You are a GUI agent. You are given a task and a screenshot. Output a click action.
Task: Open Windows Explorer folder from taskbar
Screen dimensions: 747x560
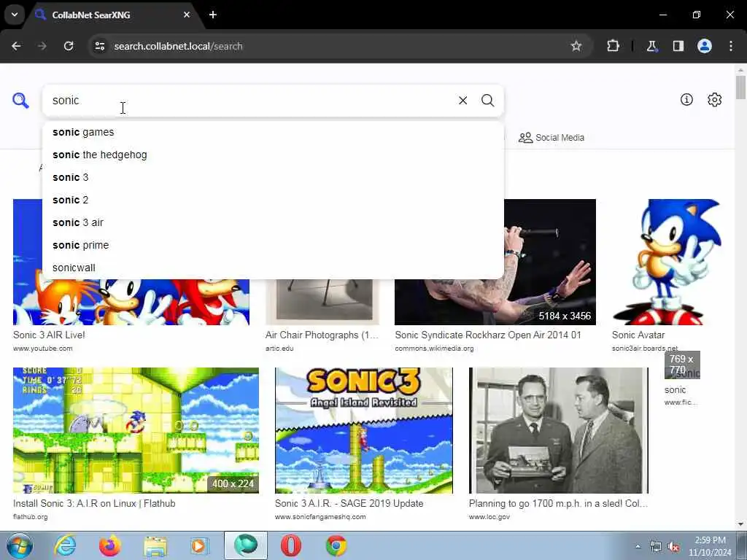[155, 545]
